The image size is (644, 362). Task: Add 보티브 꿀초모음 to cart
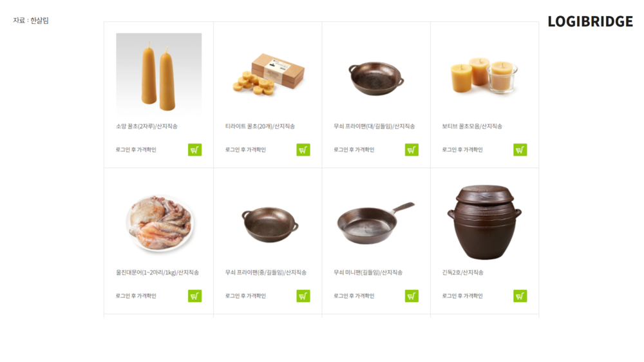[x=520, y=149]
